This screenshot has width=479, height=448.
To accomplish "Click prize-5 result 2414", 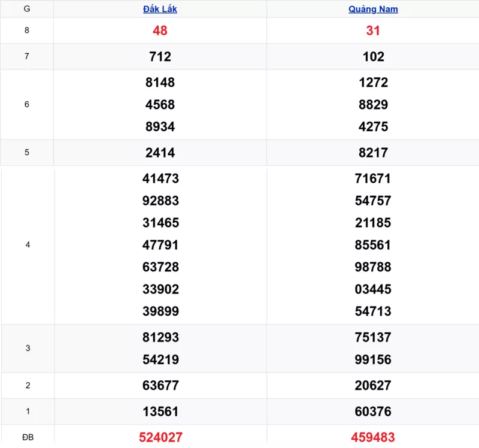I will 160,153.
